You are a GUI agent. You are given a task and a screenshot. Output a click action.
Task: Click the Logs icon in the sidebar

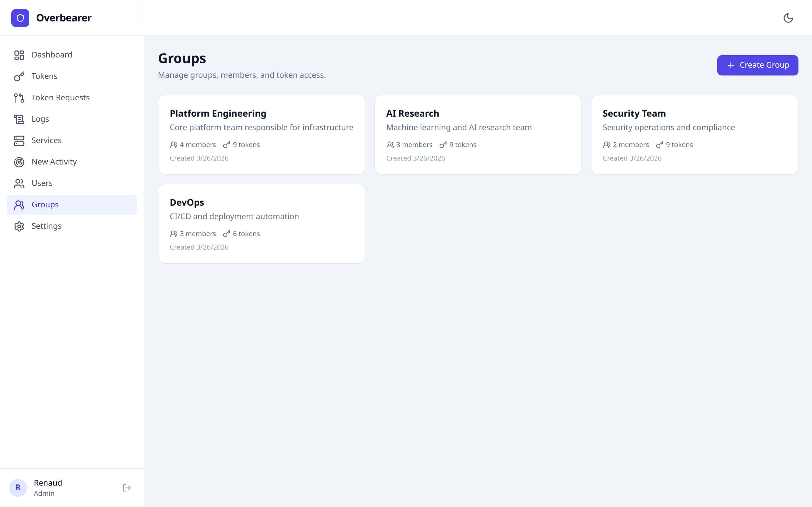click(19, 119)
